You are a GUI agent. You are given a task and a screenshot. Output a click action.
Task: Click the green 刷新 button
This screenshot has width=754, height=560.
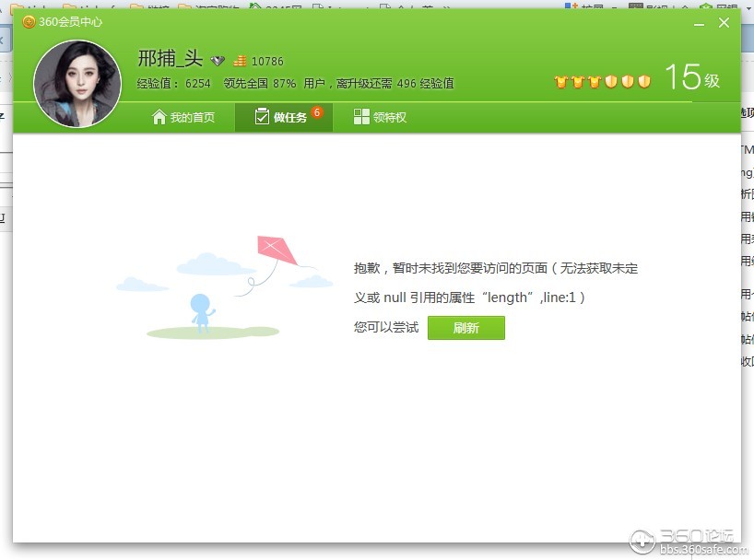pyautogui.click(x=466, y=328)
